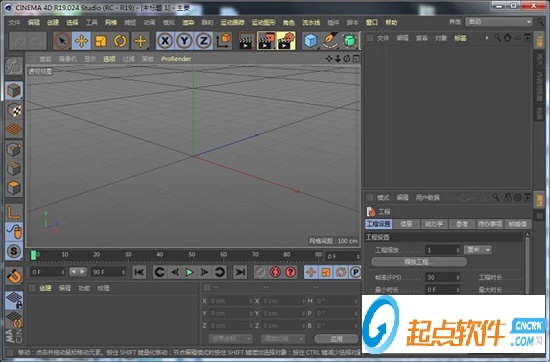This screenshot has width=550, height=362.
Task: Go to next keyframe
Action: pos(220,272)
